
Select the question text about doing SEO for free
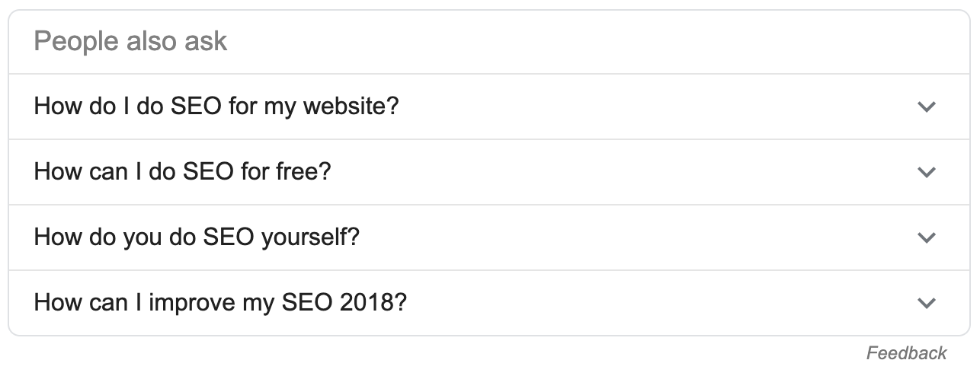tap(182, 171)
